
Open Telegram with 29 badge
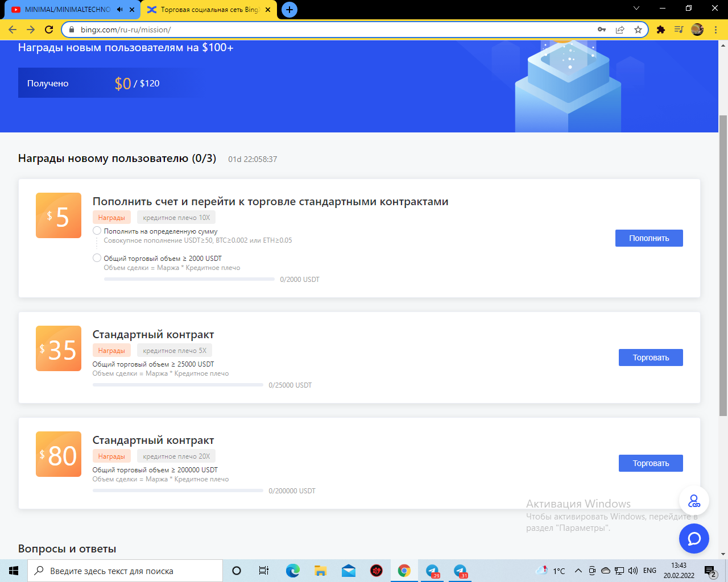pyautogui.click(x=432, y=571)
